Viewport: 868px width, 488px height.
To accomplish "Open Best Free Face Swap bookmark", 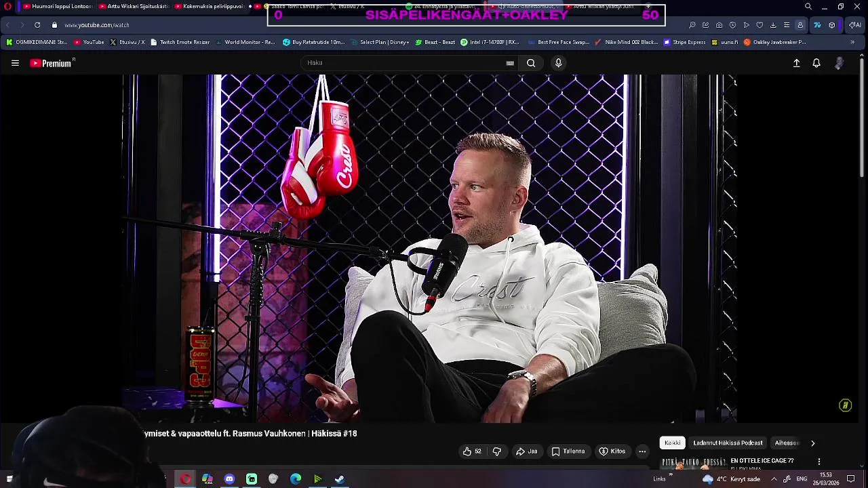I will 558,42.
